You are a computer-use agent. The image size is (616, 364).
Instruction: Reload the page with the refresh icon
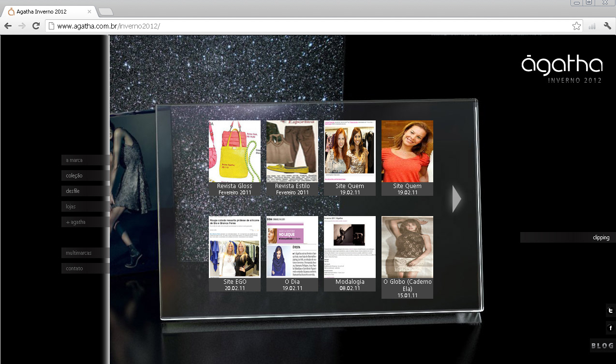click(x=36, y=26)
